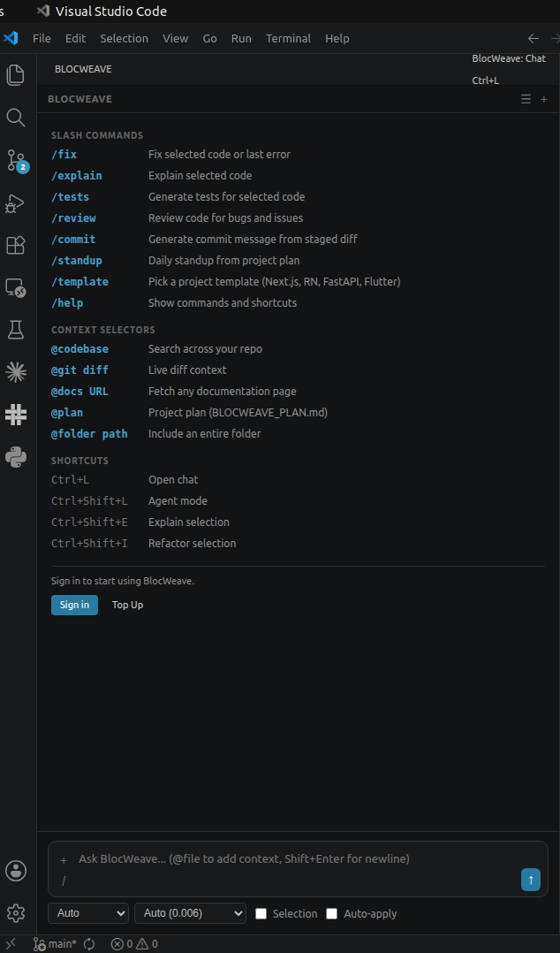
Task: Click the /template slash command
Action: 79,282
